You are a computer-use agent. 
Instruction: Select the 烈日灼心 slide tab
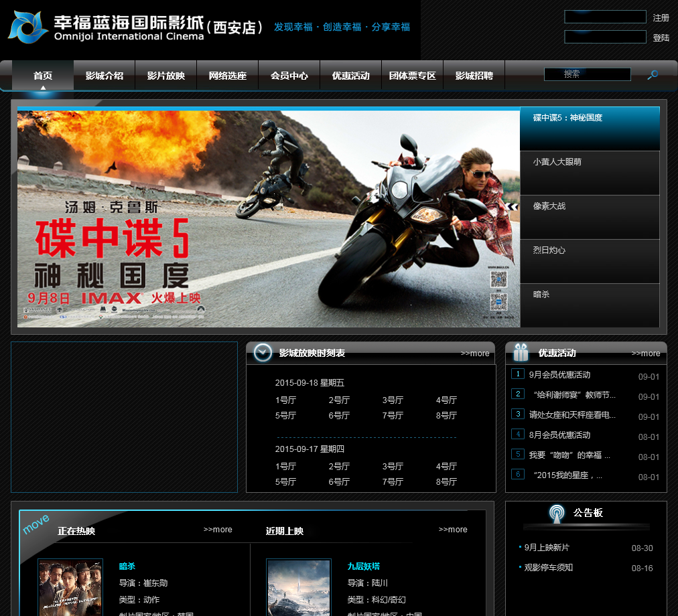coord(590,262)
